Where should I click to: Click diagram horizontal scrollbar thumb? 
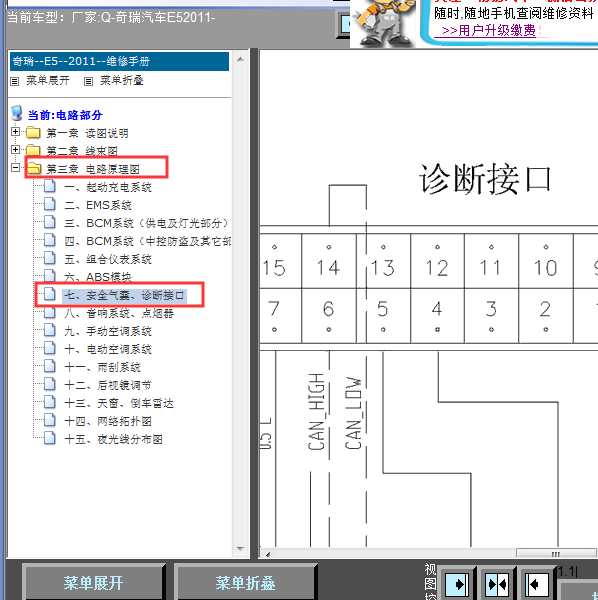click(556, 554)
